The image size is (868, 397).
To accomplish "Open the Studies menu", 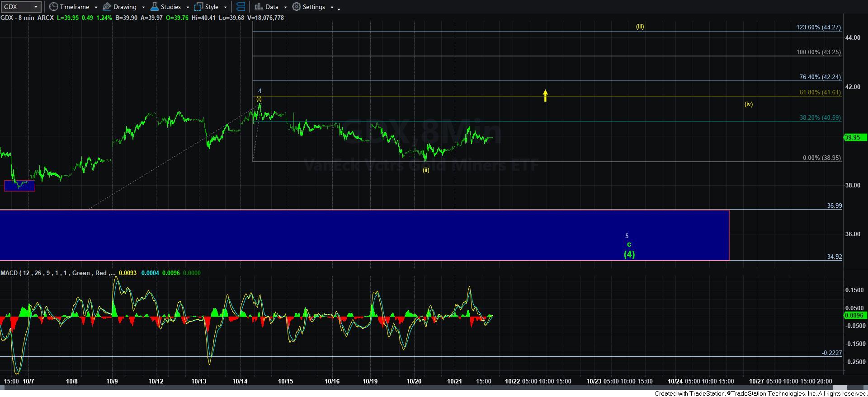I will (x=170, y=7).
